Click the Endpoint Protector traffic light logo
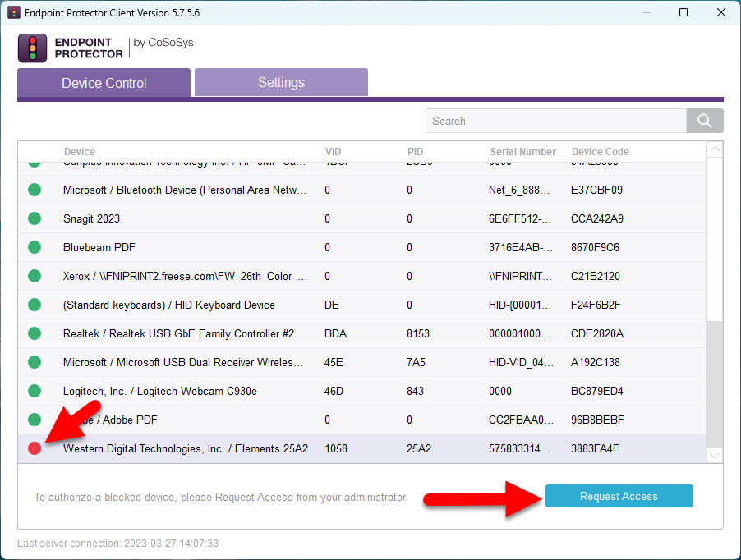 [33, 48]
